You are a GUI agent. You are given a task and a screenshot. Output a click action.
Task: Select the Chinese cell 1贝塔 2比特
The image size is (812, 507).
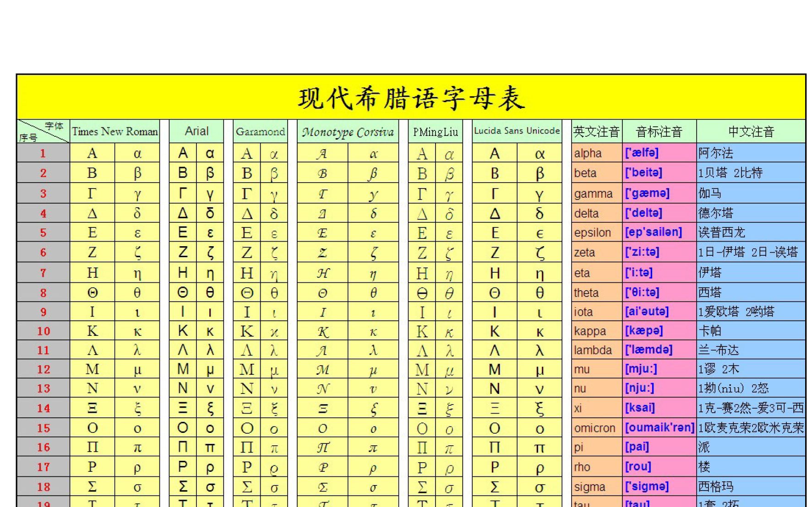751,173
